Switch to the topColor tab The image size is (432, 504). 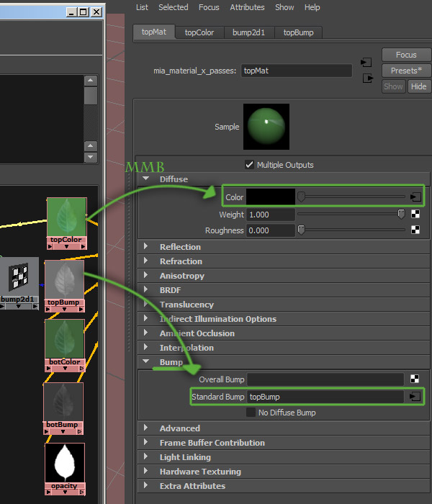[x=199, y=32]
